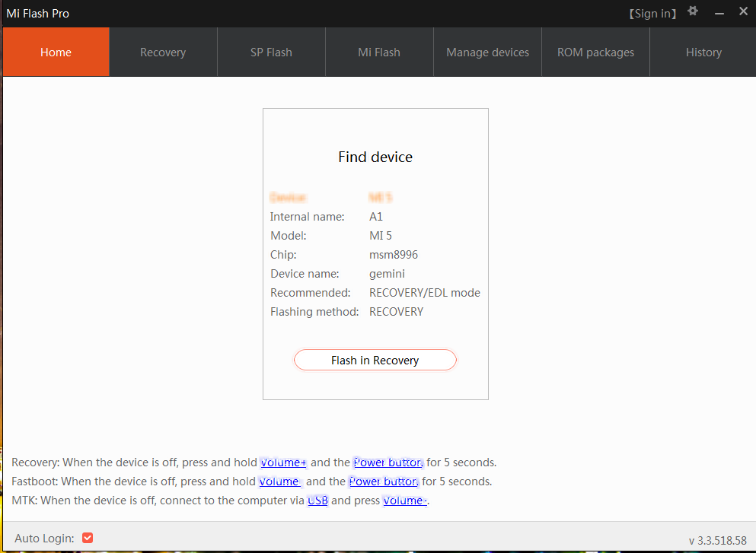
Task: Go to the SP Flash tab
Action: (x=272, y=52)
